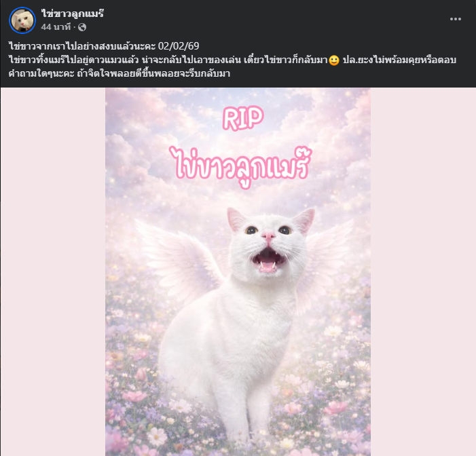The image size is (476, 456).
Task: Select the 02/02/69 date in the caption
Action: pos(179,46)
